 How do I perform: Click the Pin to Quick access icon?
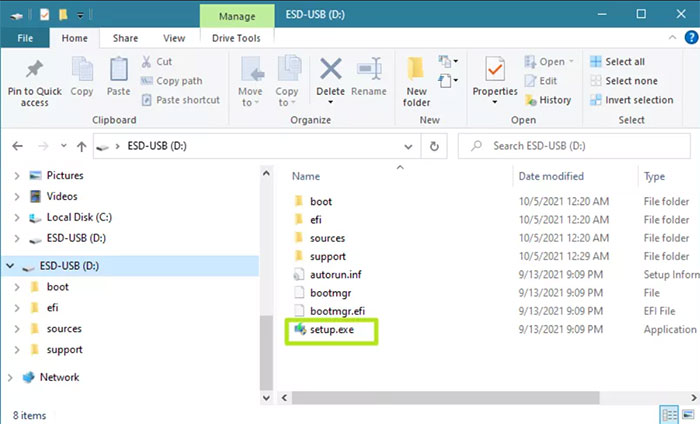[34, 72]
